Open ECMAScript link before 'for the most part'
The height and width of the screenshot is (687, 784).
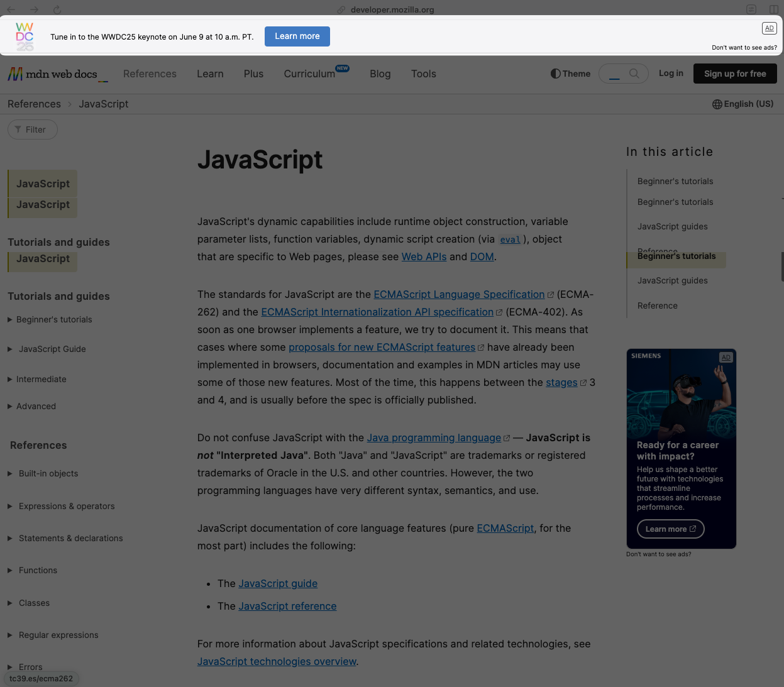505,529
